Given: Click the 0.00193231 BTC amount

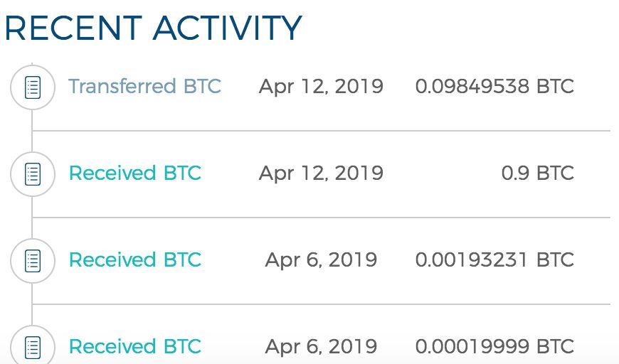Looking at the screenshot, I should click(494, 260).
